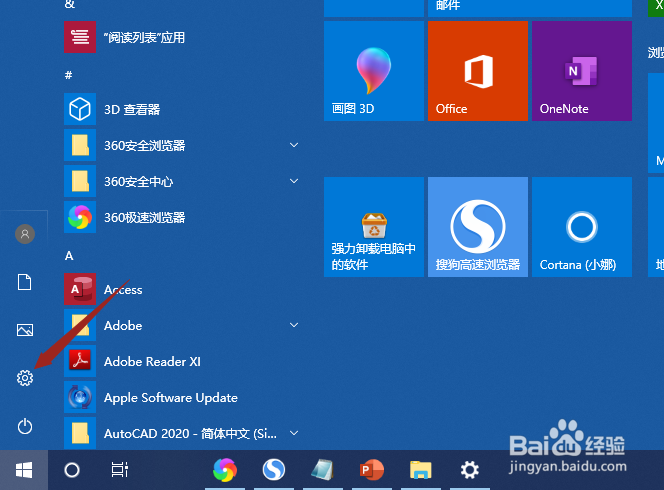The image size is (664, 490).
Task: Open 360 browser on the taskbar
Action: click(x=225, y=470)
